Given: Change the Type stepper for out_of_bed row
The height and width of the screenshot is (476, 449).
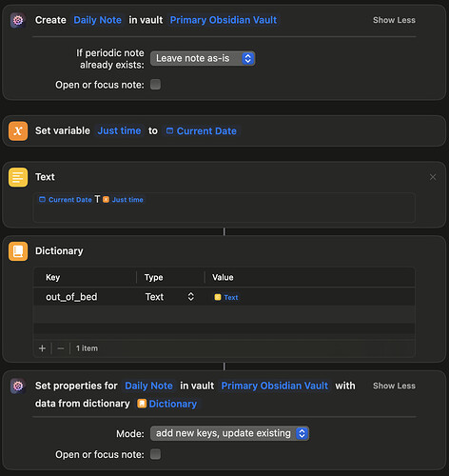Looking at the screenshot, I should pos(191,297).
